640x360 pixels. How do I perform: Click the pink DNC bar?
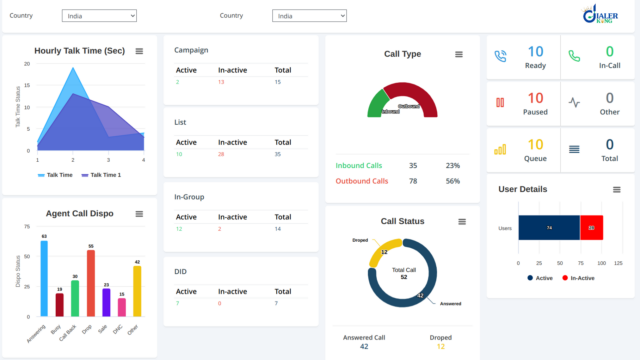(x=122, y=307)
